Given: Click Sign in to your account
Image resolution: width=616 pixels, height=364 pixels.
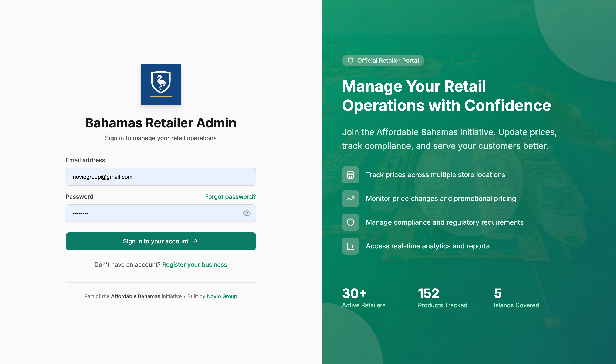Looking at the screenshot, I should coord(160,241).
